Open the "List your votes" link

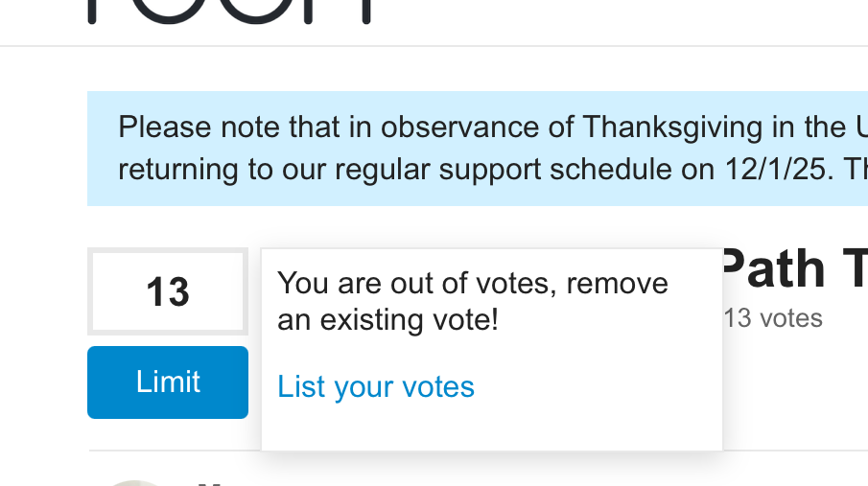376,386
